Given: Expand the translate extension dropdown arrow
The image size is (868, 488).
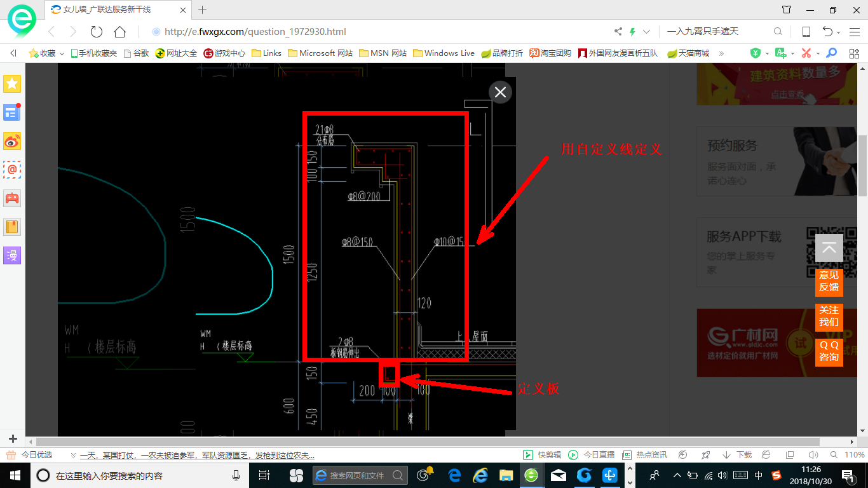Looking at the screenshot, I should [x=792, y=54].
